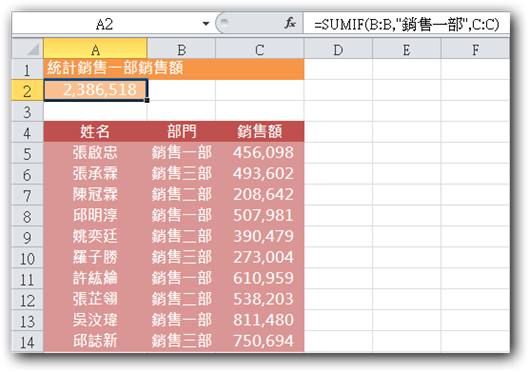Click sales value 273,004
Viewport: 529px width, 372px height.
[263, 257]
